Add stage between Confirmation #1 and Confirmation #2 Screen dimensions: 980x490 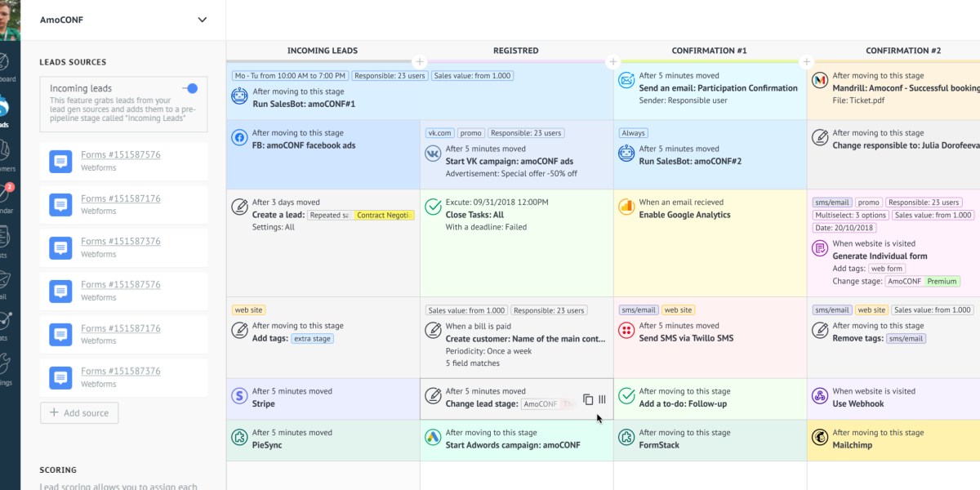coord(806,62)
